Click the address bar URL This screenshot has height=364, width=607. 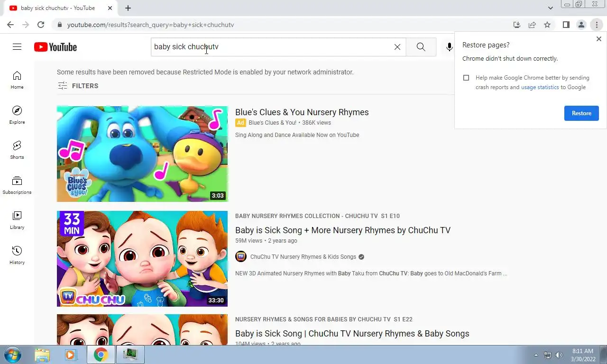point(150,25)
